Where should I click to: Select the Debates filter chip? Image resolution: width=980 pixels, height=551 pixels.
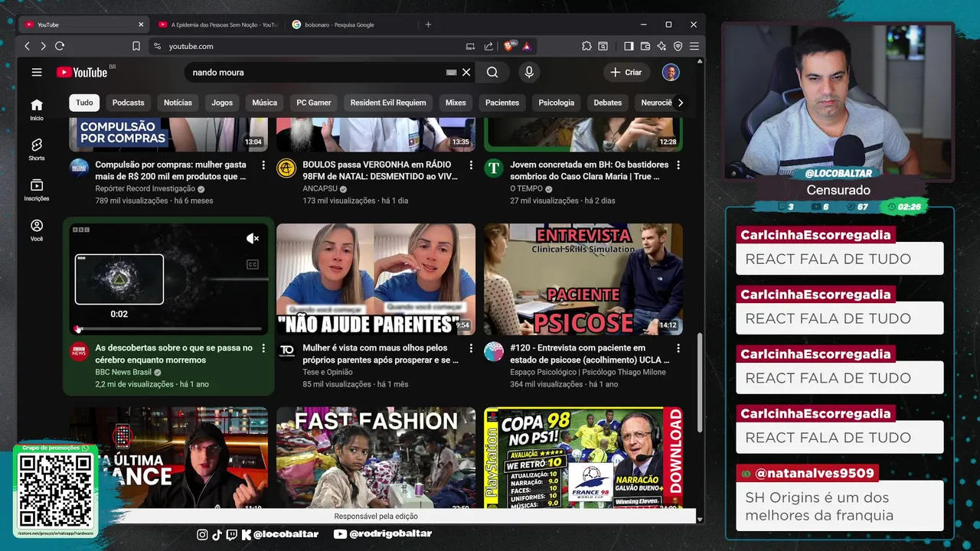tap(608, 103)
